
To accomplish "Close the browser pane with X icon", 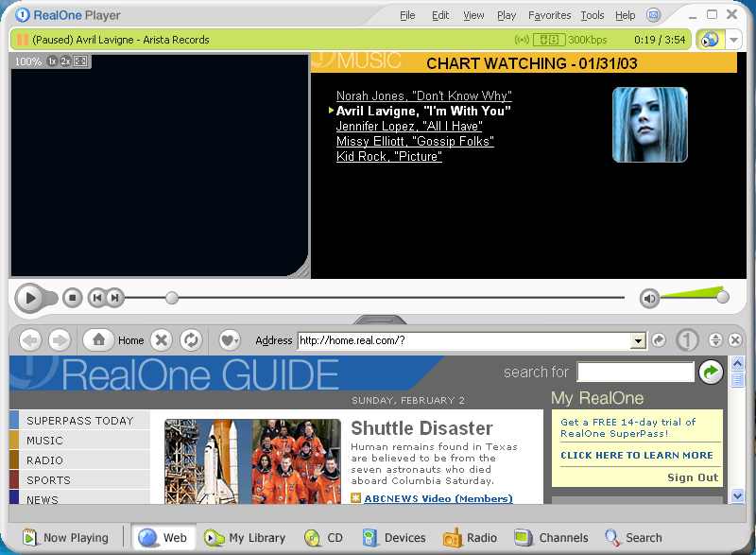I will (735, 340).
